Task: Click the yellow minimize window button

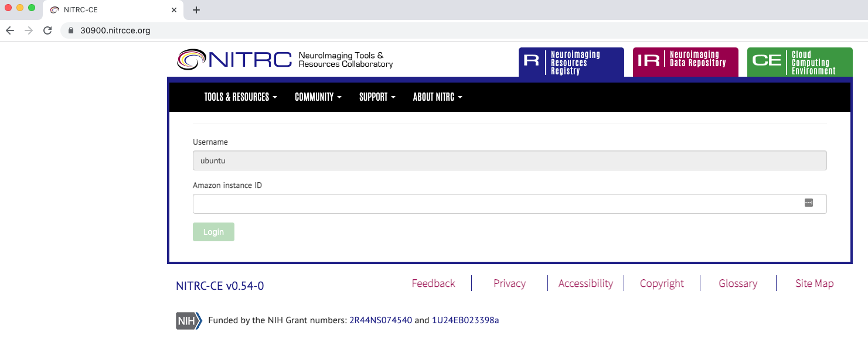Action: point(20,8)
